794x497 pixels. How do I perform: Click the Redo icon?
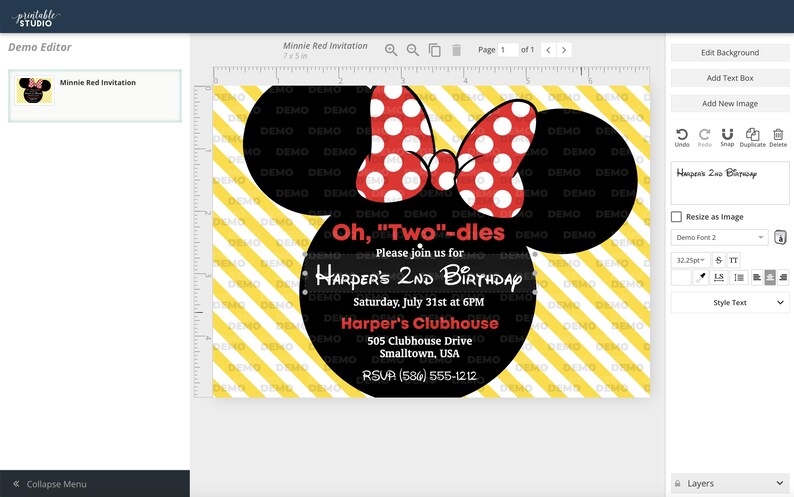tap(704, 137)
